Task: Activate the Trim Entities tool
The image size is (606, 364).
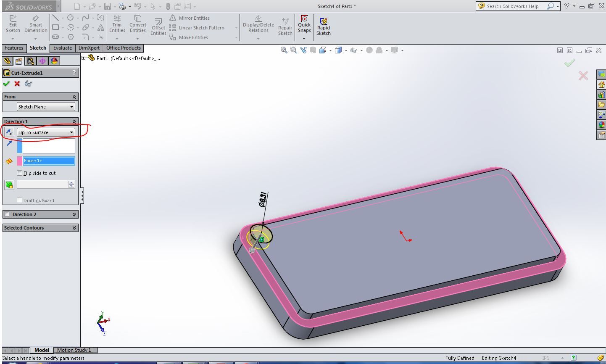Action: click(117, 26)
